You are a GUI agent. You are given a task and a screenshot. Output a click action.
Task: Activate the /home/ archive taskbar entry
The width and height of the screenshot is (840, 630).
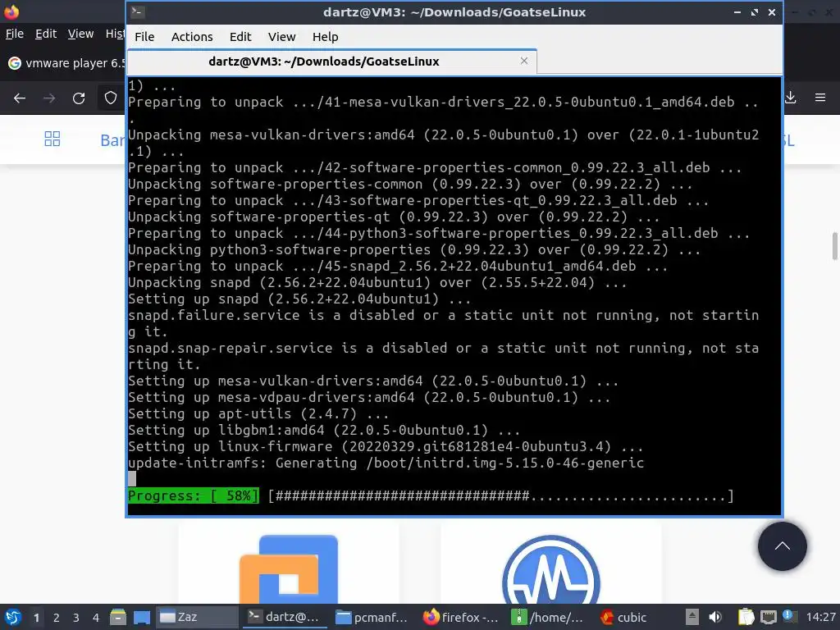point(547,617)
